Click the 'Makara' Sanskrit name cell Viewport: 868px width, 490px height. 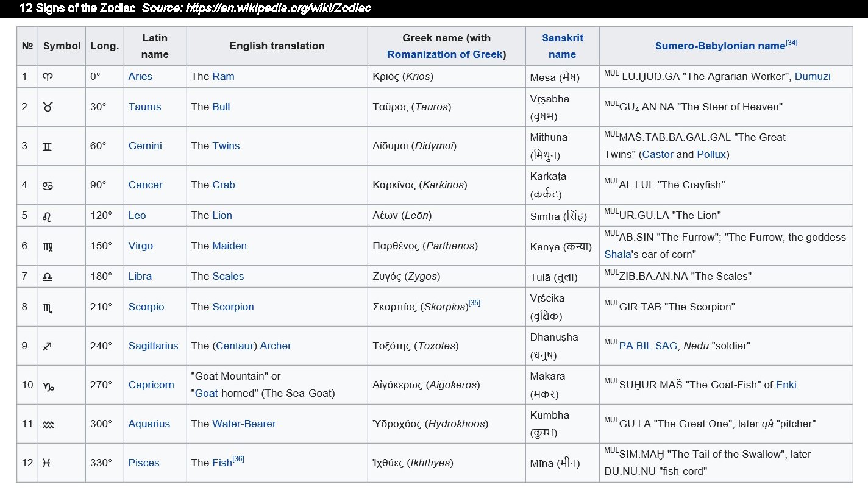click(x=562, y=385)
